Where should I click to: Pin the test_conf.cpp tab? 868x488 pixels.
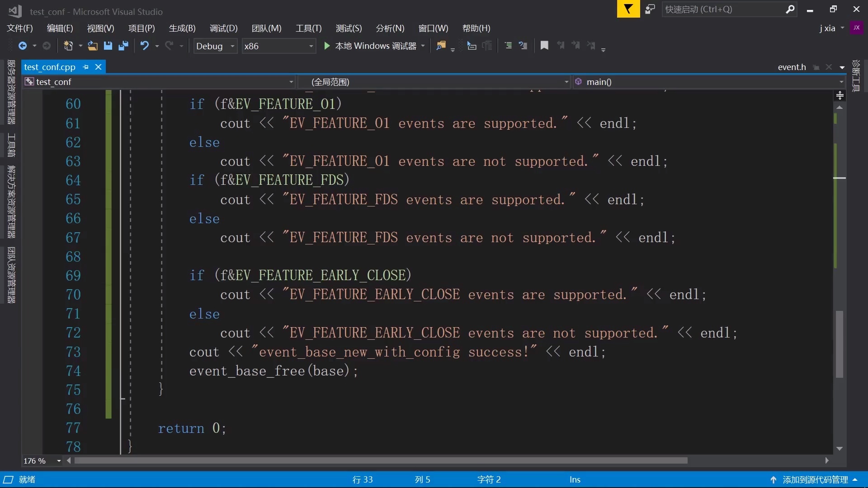click(85, 67)
